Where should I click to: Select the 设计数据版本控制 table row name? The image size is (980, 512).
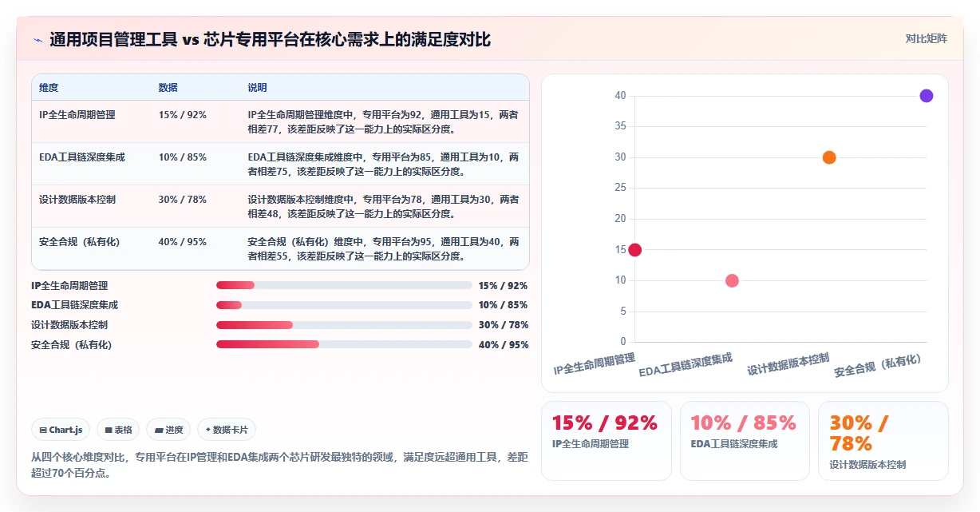[x=77, y=200]
